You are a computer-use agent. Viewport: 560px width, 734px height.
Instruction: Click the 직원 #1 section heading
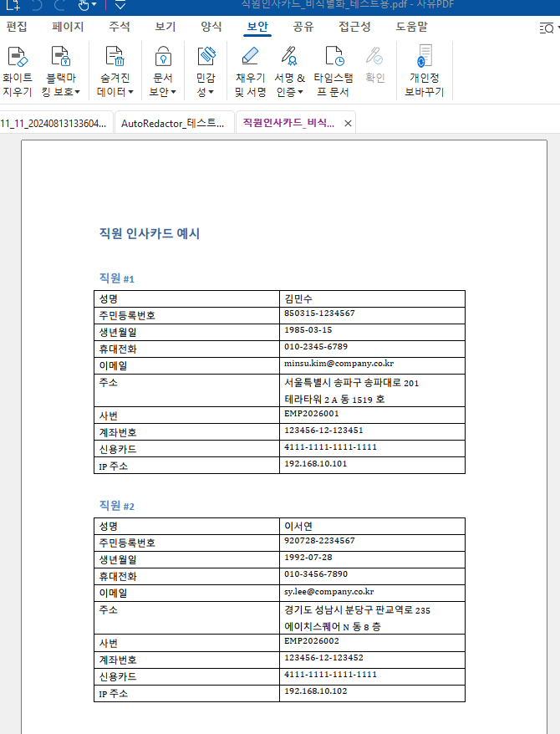tap(116, 278)
